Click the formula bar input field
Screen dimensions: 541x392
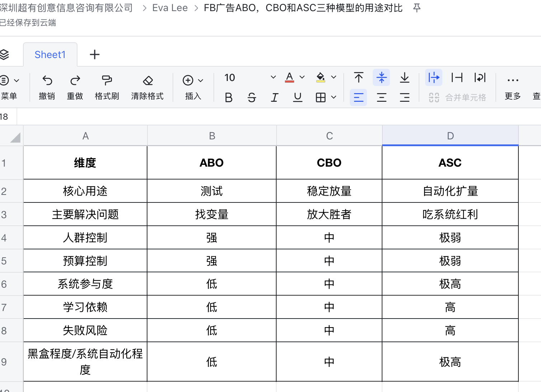(x=279, y=117)
